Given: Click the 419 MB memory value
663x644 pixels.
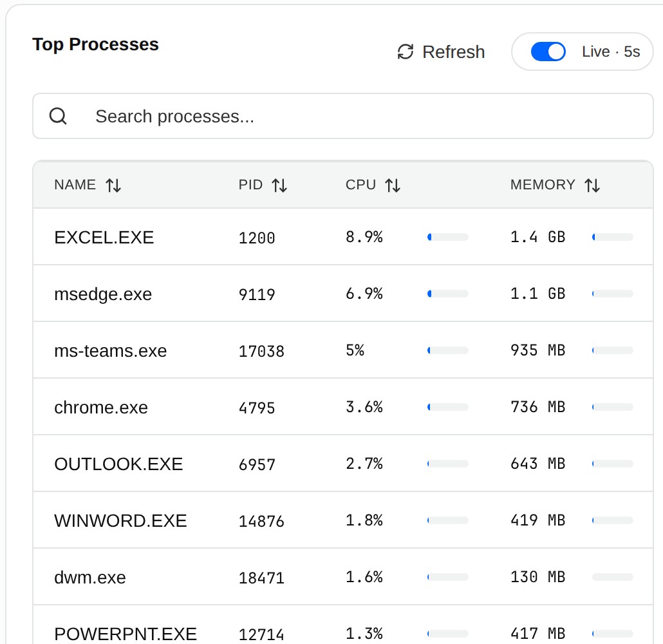Looking at the screenshot, I should (538, 520).
